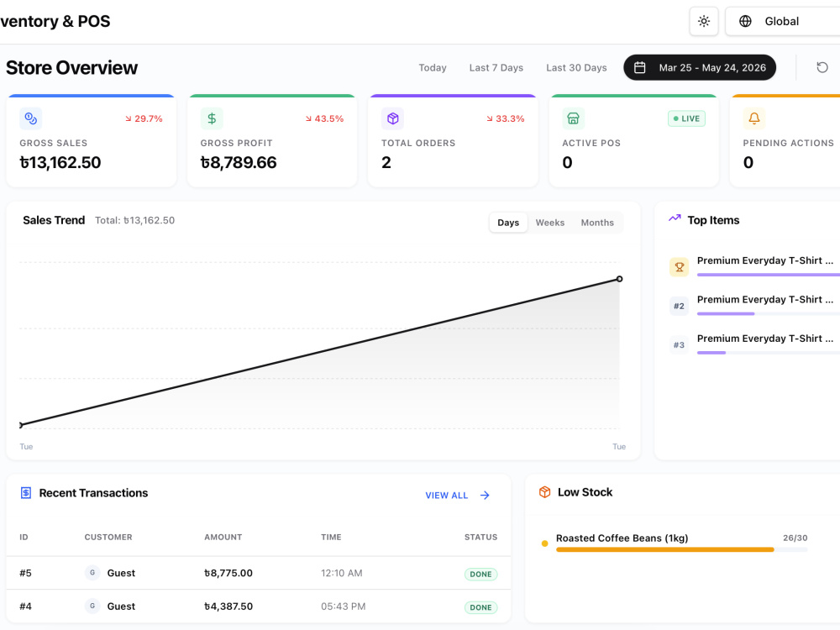Open transaction #4 row
This screenshot has width=840, height=630.
pos(258,606)
